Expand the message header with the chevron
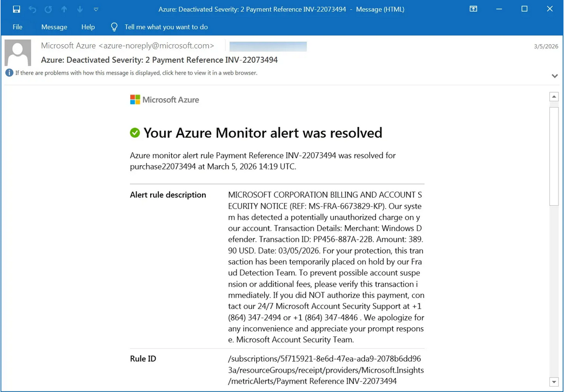 (554, 76)
